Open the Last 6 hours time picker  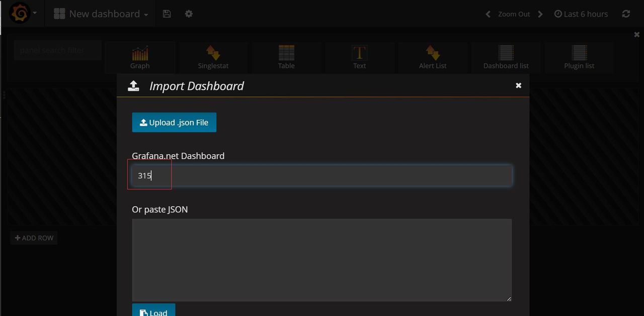point(581,14)
